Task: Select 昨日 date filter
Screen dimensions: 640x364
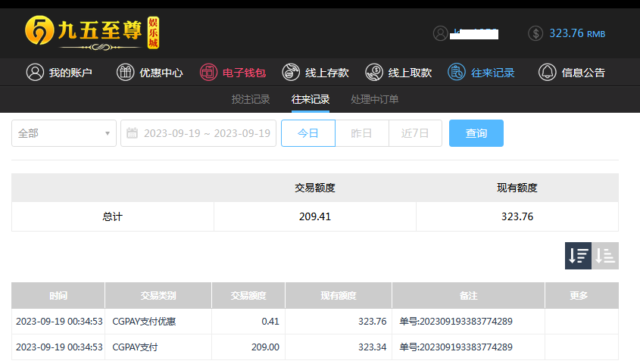Action: coord(361,133)
